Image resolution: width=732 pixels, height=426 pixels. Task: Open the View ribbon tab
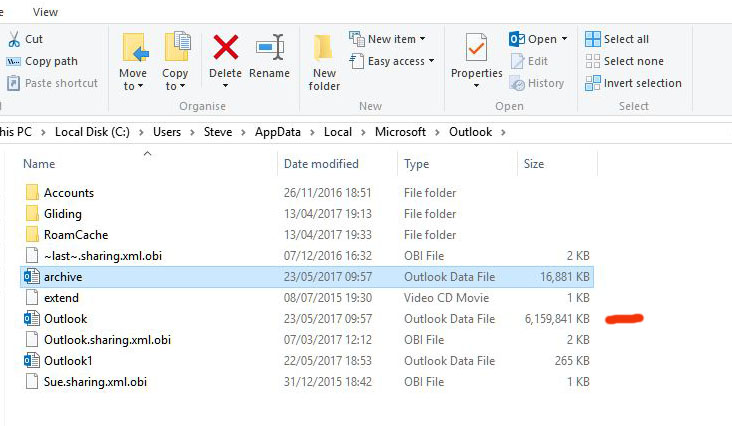pos(45,12)
